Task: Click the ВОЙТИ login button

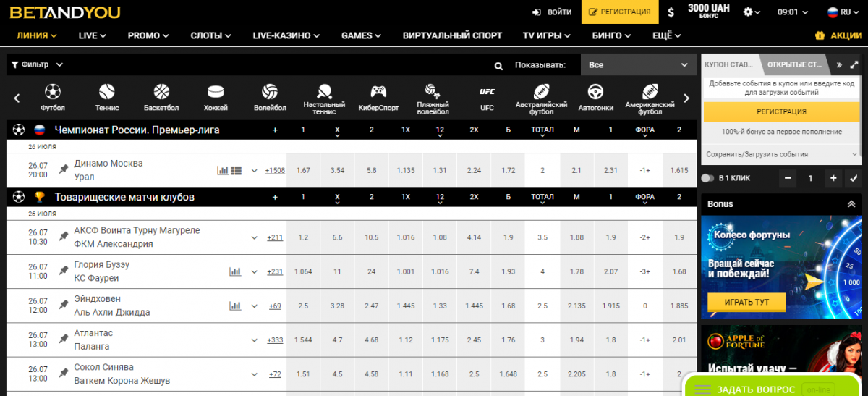Action: click(x=552, y=12)
